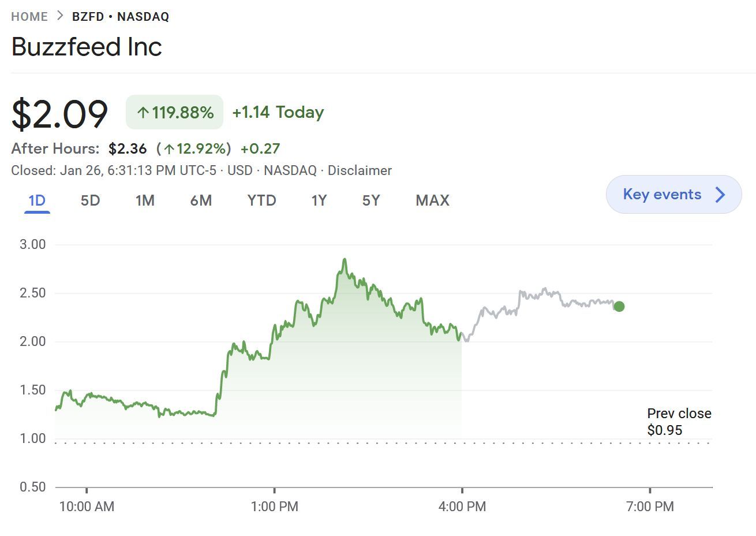This screenshot has height=536, width=756.
Task: Click the green up arrow in percent badge
Action: pyautogui.click(x=143, y=113)
